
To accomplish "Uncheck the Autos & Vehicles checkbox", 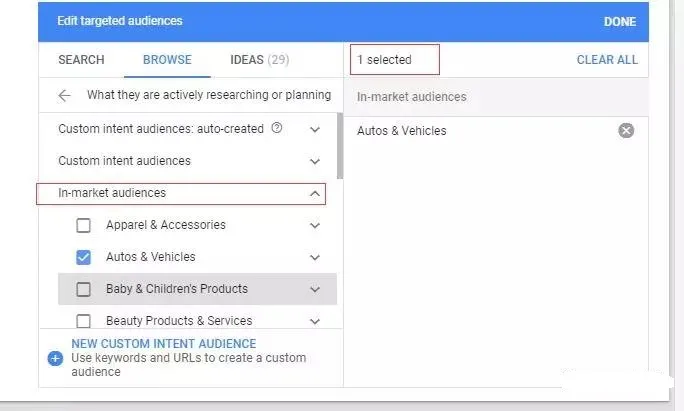I will 83,257.
